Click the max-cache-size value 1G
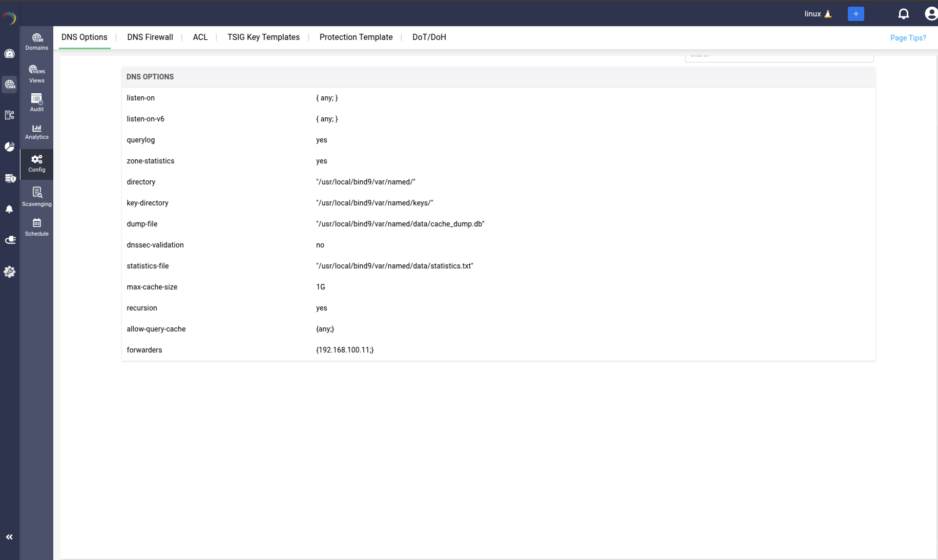Screen dimensions: 938x560 (321, 287)
